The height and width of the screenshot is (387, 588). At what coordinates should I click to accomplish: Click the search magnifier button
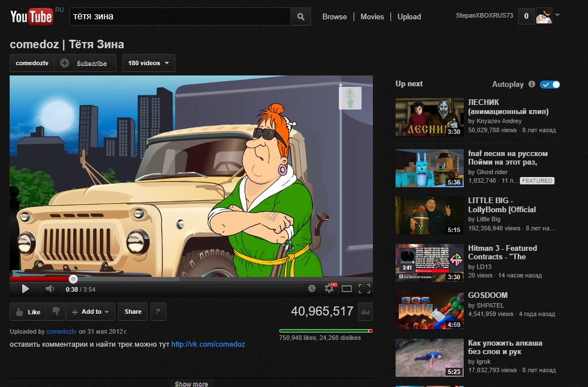[301, 16]
